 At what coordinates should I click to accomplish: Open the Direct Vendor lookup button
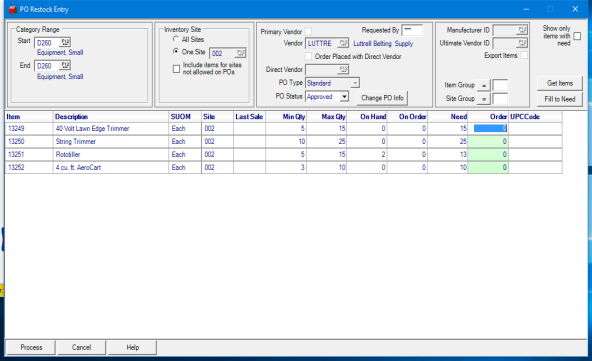pos(343,69)
